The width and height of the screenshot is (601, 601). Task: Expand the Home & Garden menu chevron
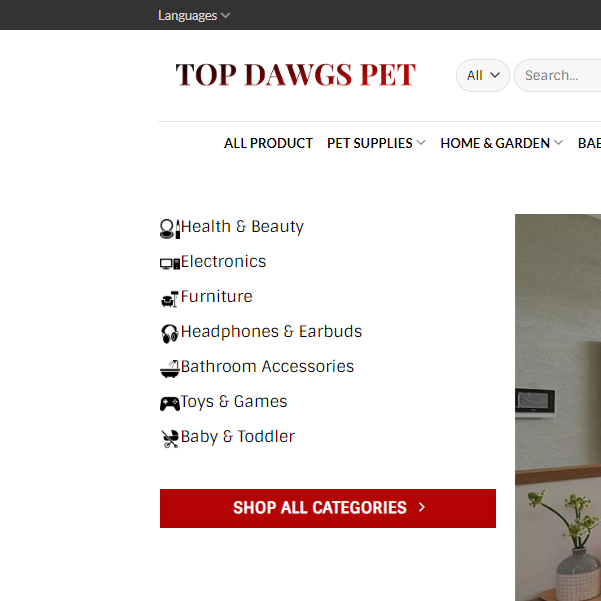point(558,143)
